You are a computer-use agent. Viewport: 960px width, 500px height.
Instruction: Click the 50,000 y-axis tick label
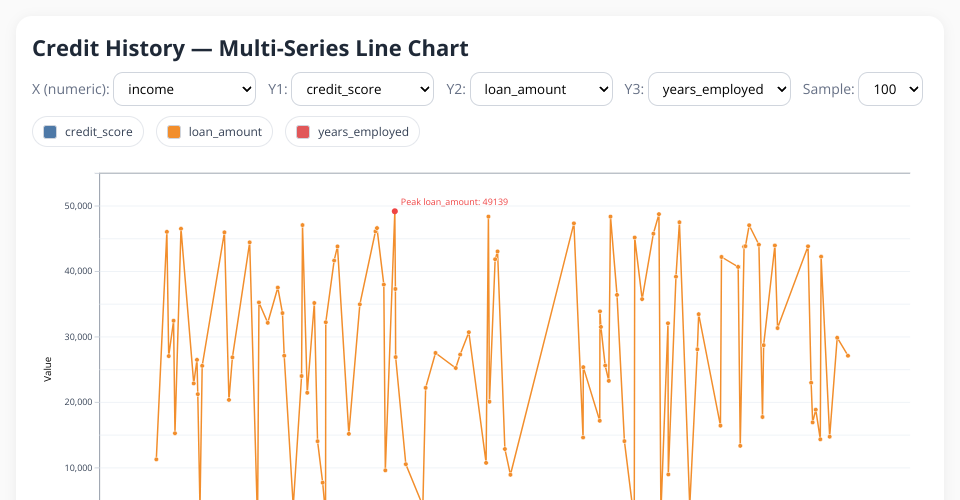pos(77,206)
